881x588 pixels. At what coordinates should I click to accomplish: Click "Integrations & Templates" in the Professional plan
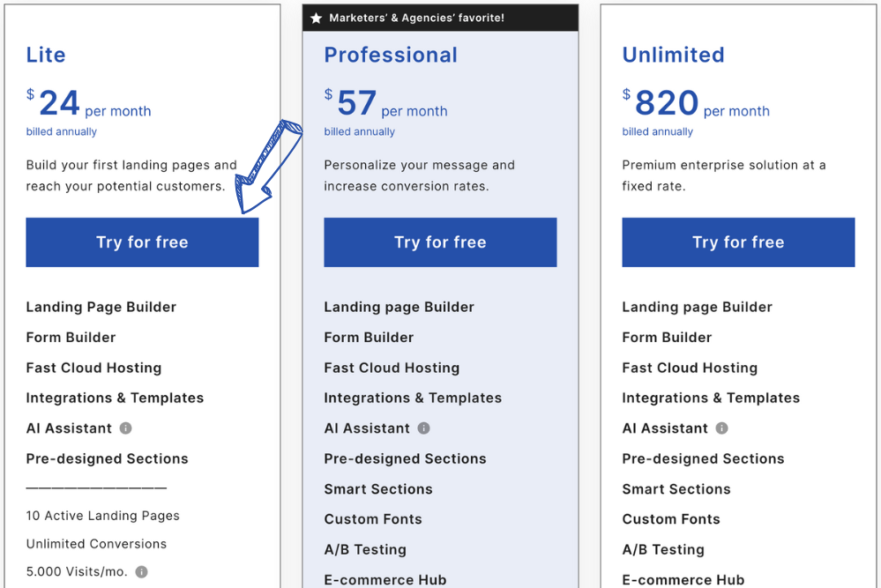click(x=413, y=398)
